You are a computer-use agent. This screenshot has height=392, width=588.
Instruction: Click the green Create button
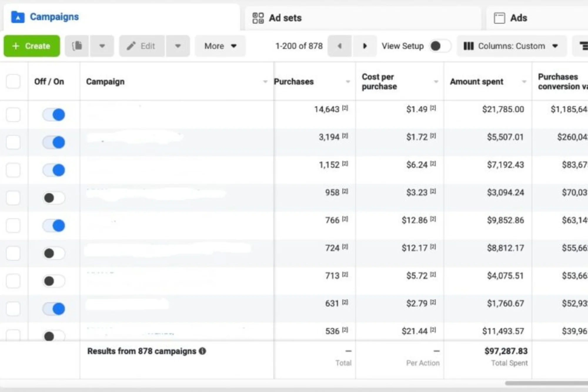click(x=32, y=46)
